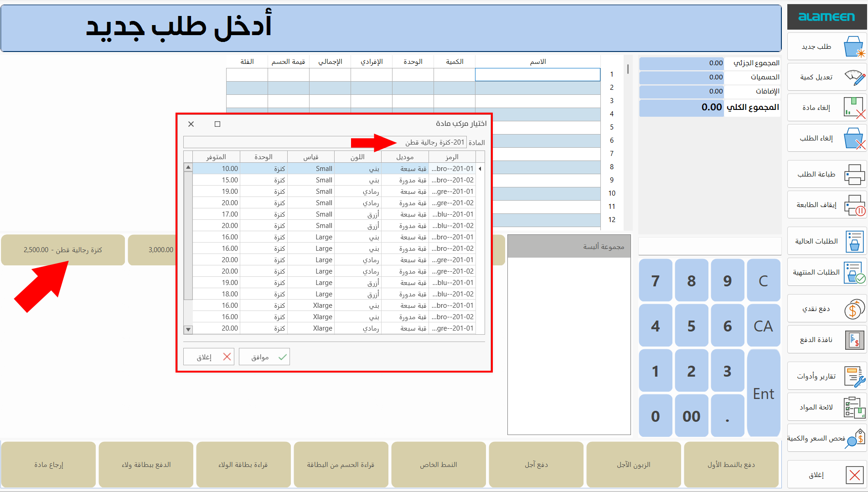Viewport: 868px width, 492px height.
Task: Select the مجموعة ألبسة category panel
Action: [x=568, y=246]
